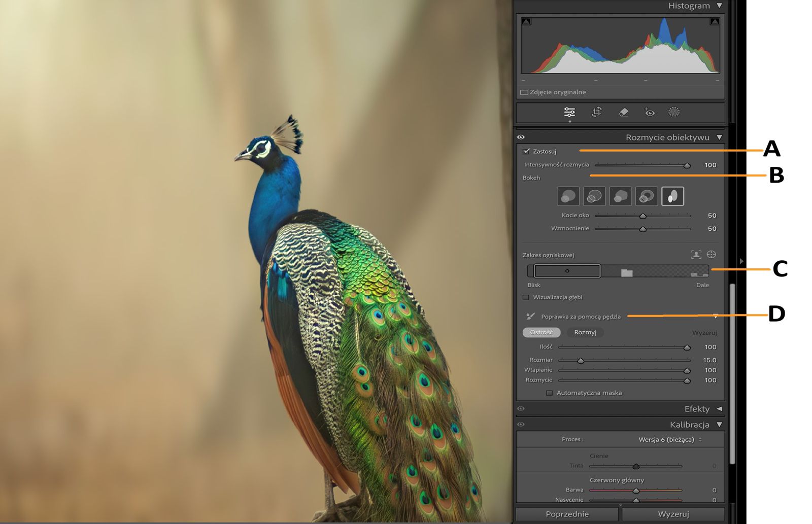The image size is (812, 524).
Task: Click the Czerwony główny heading
Action: tap(617, 480)
